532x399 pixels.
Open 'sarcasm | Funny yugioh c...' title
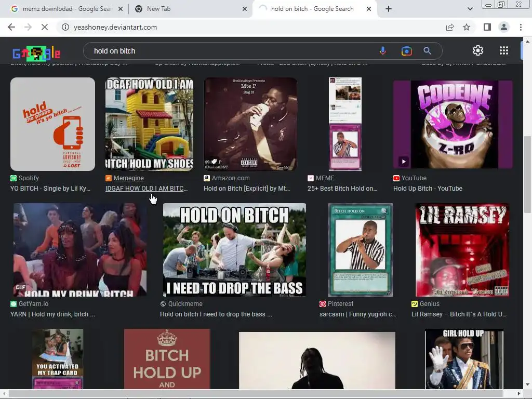[x=357, y=314]
